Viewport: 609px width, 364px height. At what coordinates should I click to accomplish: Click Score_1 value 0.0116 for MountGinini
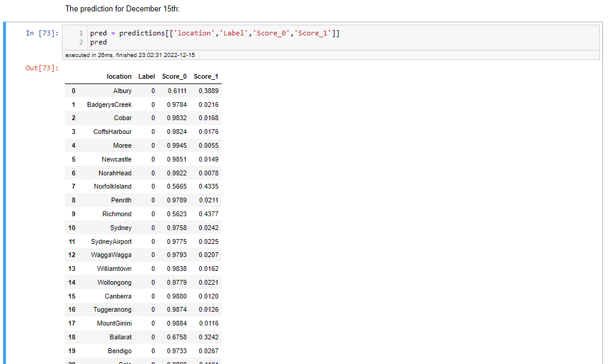(x=208, y=324)
